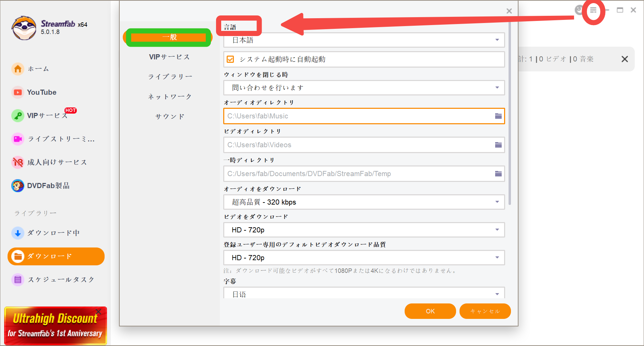Open registered user default video quality dropdown
This screenshot has width=644, height=346.
pyautogui.click(x=364, y=258)
